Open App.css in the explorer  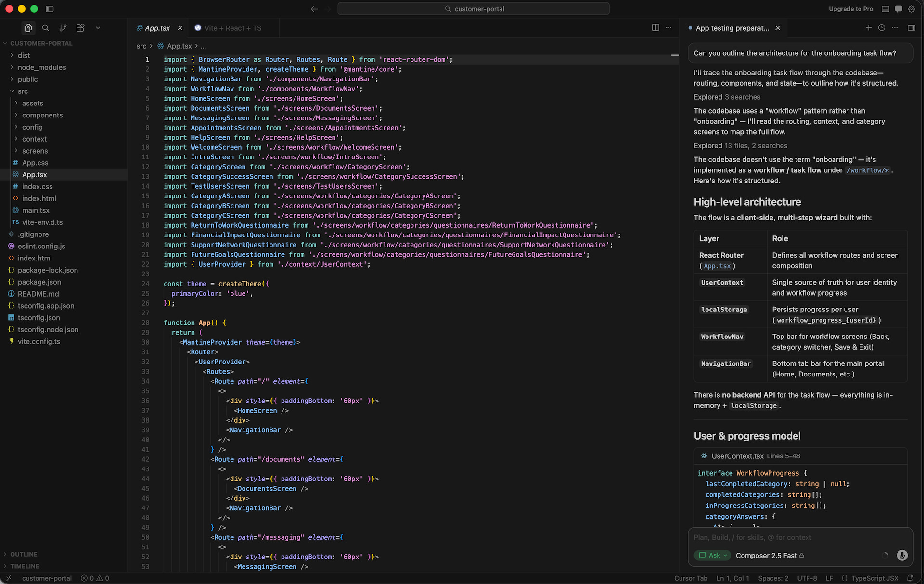[35, 163]
